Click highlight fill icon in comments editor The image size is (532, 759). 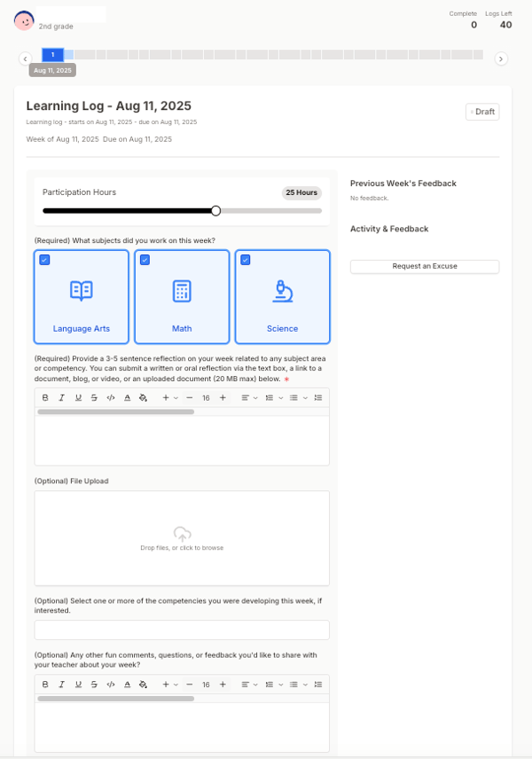point(143,685)
